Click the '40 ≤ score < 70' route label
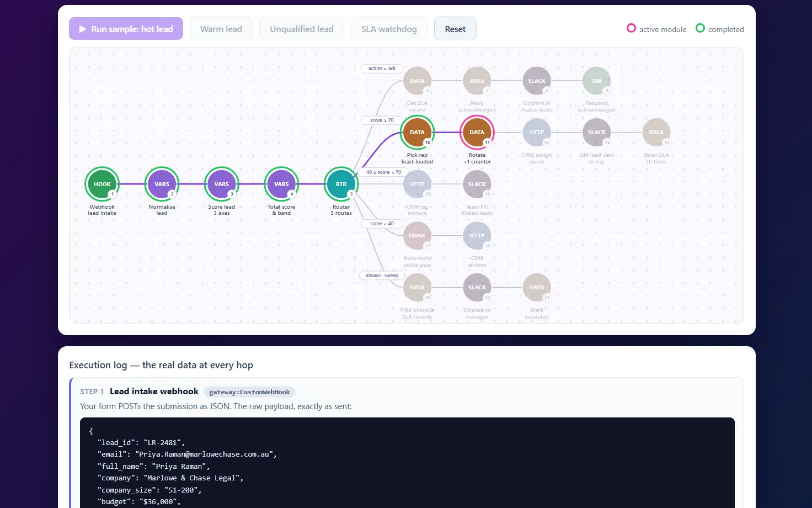 coord(383,172)
